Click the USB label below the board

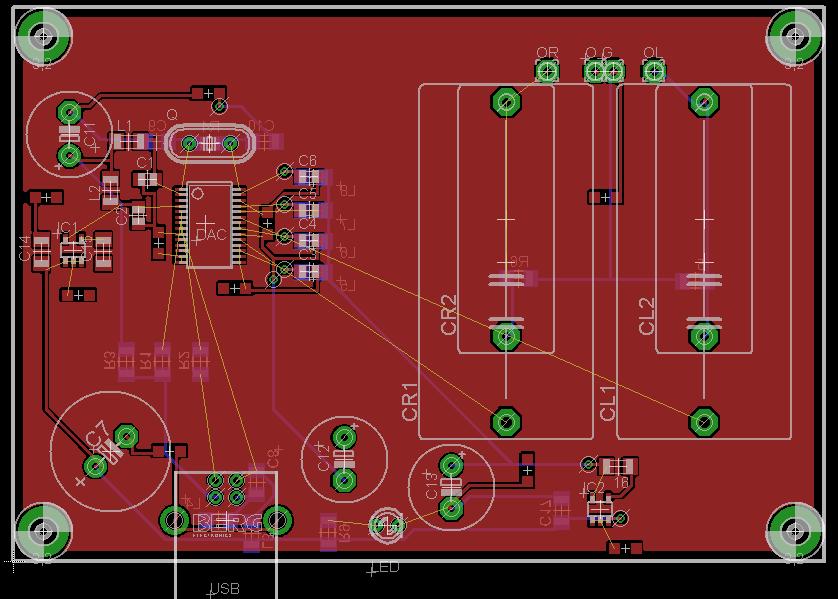226,589
